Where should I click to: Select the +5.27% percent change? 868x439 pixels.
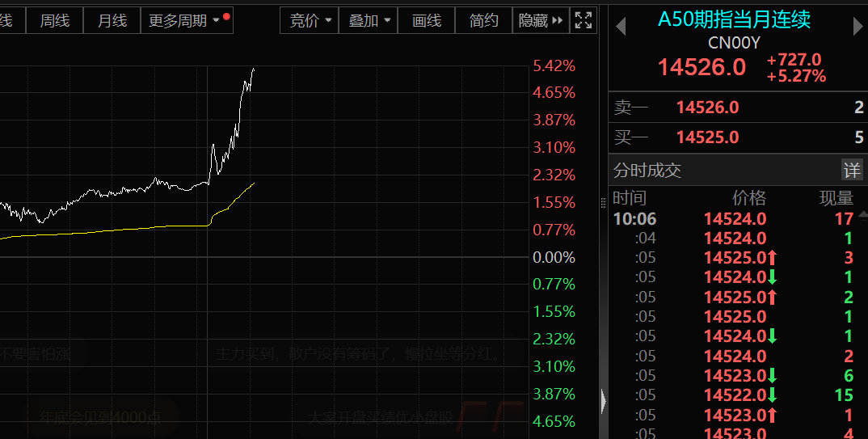click(796, 75)
